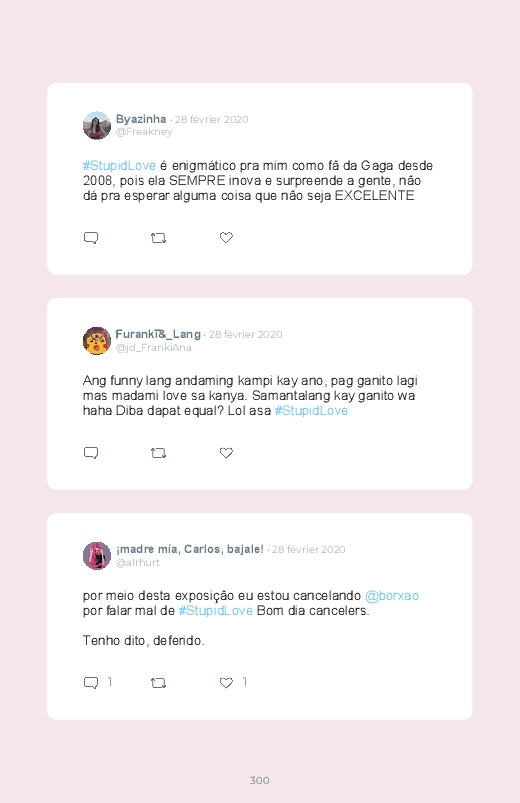Image resolution: width=520 pixels, height=803 pixels.
Task: Open the @borxao mention link
Action: [392, 596]
